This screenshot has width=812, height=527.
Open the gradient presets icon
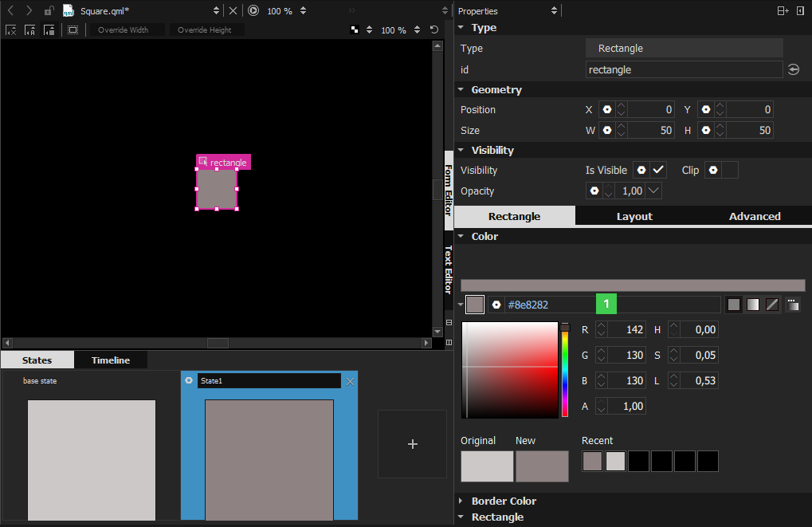[793, 305]
